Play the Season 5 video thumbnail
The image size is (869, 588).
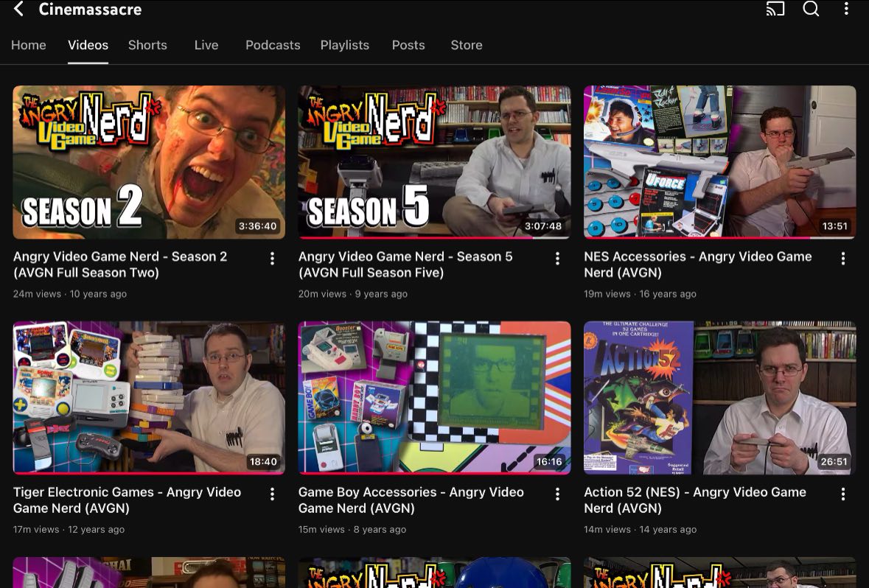click(435, 162)
